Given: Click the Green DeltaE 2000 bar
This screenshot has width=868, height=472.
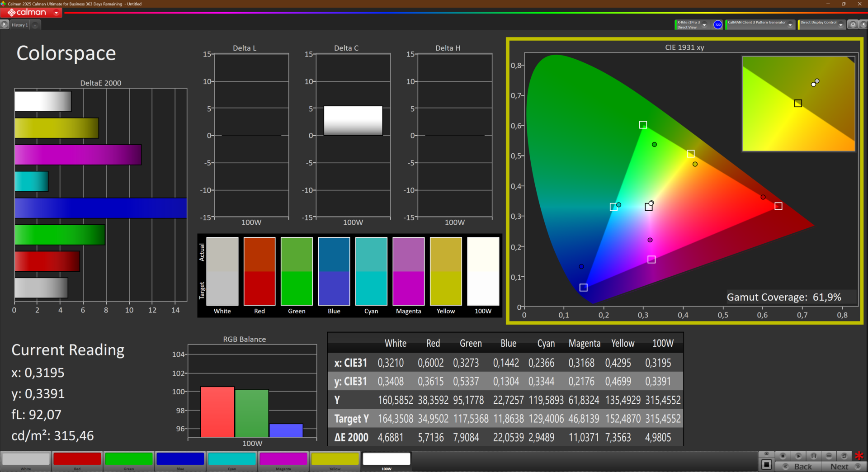Looking at the screenshot, I should 60,235.
